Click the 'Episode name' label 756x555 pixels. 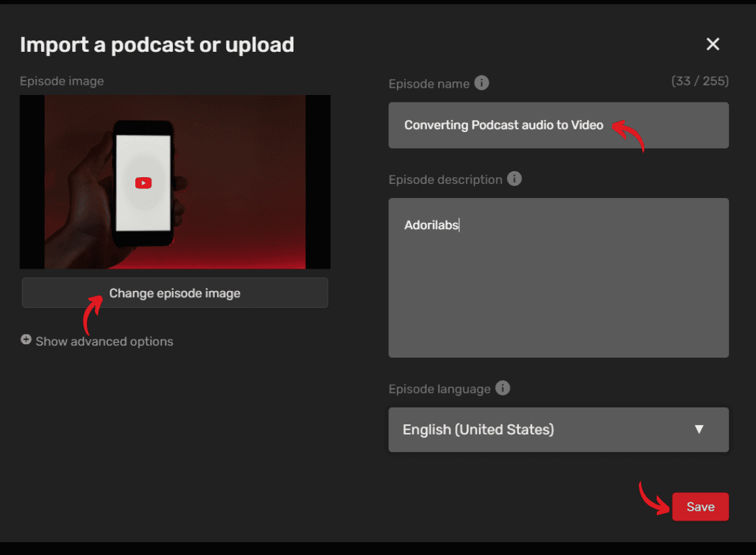coord(429,84)
